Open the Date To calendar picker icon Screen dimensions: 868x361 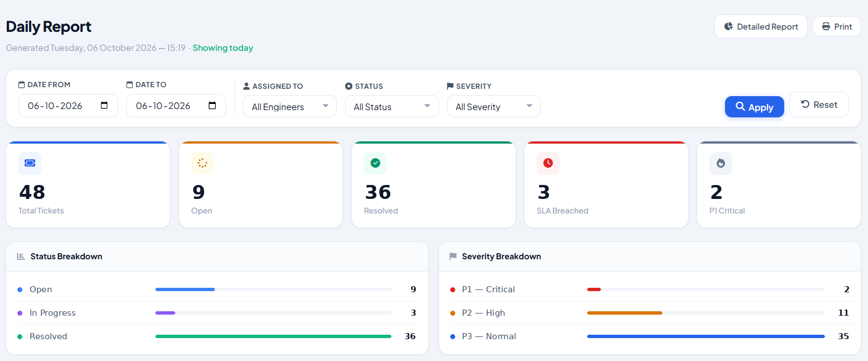(x=212, y=106)
